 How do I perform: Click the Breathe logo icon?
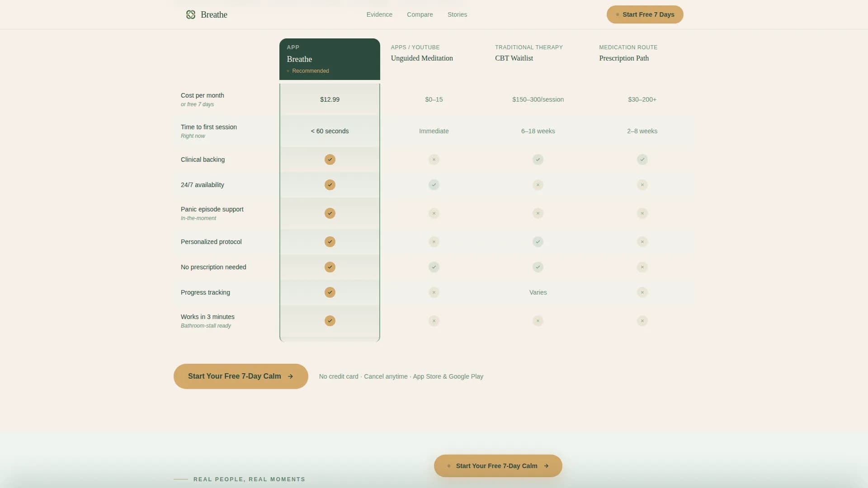click(191, 14)
